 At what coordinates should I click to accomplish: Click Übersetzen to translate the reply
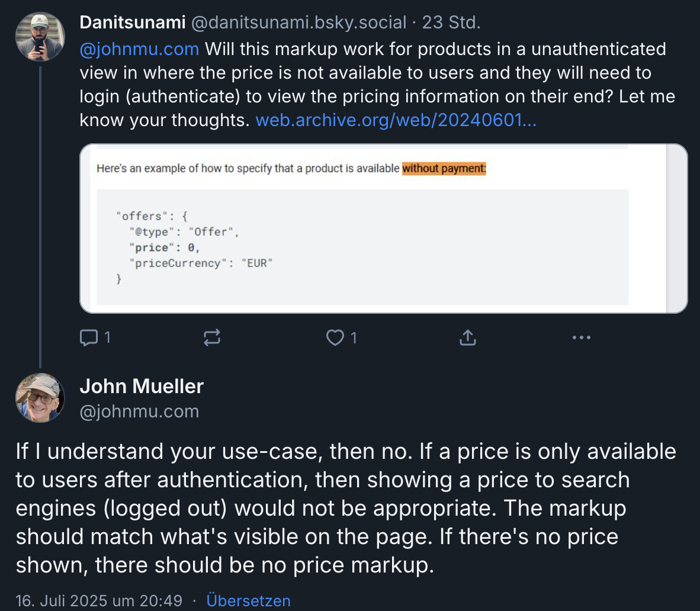pyautogui.click(x=248, y=600)
